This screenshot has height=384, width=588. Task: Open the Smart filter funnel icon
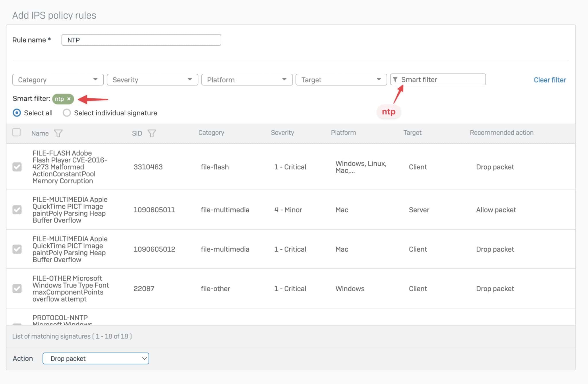point(396,79)
